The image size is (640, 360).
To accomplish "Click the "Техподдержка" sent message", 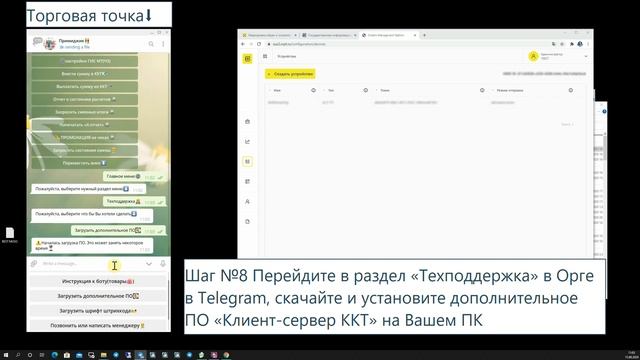I will pyautogui.click(x=134, y=202).
